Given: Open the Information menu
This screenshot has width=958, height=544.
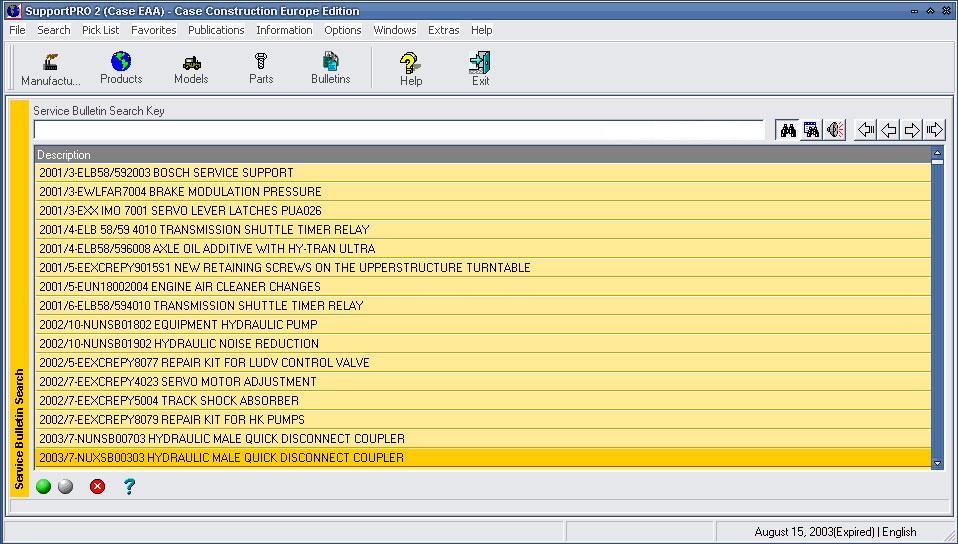Looking at the screenshot, I should click(284, 30).
